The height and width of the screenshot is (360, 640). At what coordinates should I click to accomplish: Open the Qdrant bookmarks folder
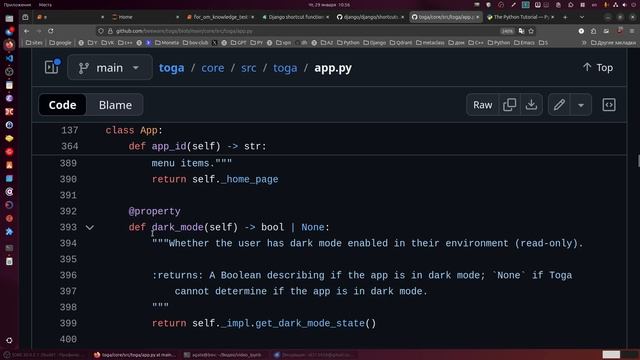(x=401, y=42)
